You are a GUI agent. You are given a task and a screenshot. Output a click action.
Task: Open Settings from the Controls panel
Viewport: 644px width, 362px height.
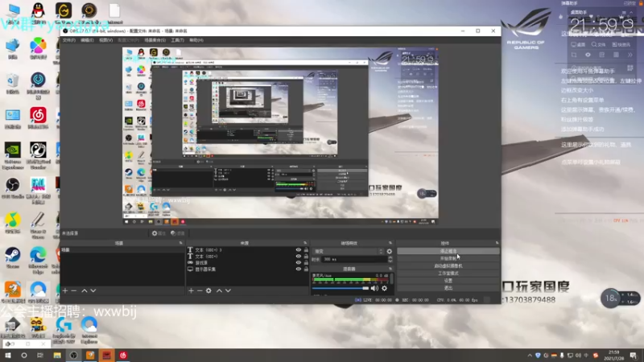pyautogui.click(x=448, y=281)
